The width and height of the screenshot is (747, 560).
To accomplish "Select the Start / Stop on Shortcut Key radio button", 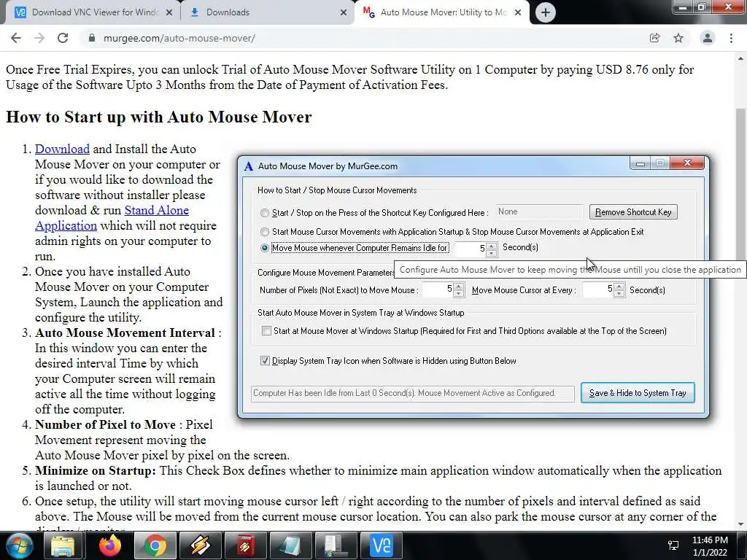I will tap(264, 213).
